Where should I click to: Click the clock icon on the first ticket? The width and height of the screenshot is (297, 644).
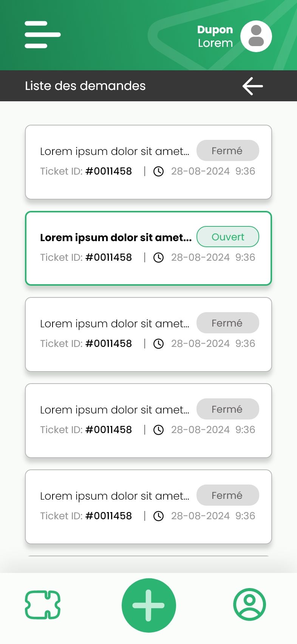[158, 172]
